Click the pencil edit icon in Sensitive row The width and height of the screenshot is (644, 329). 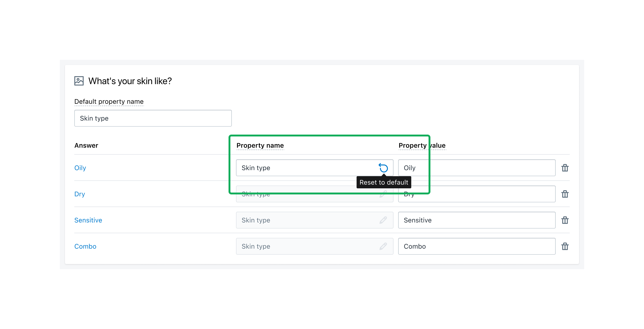(383, 220)
